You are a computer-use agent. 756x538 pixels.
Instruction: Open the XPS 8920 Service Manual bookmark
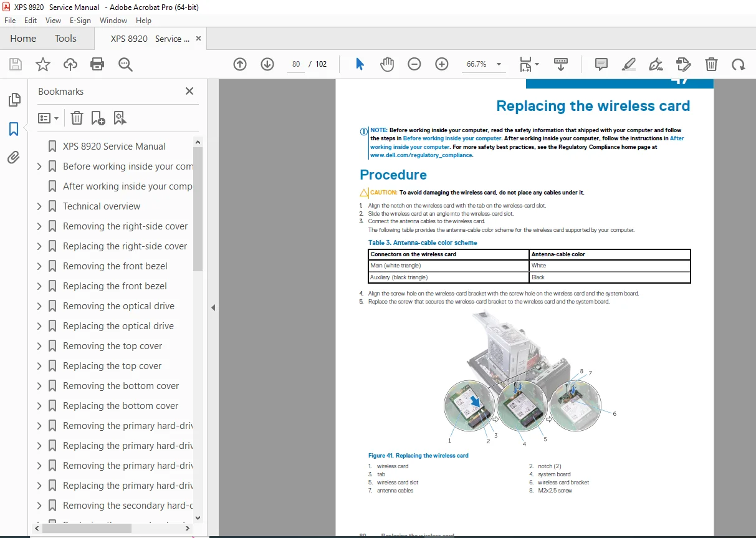pyautogui.click(x=114, y=147)
